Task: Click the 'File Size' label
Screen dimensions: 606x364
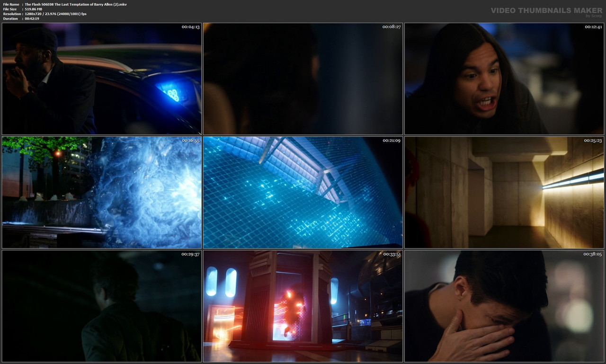Action: coord(10,9)
